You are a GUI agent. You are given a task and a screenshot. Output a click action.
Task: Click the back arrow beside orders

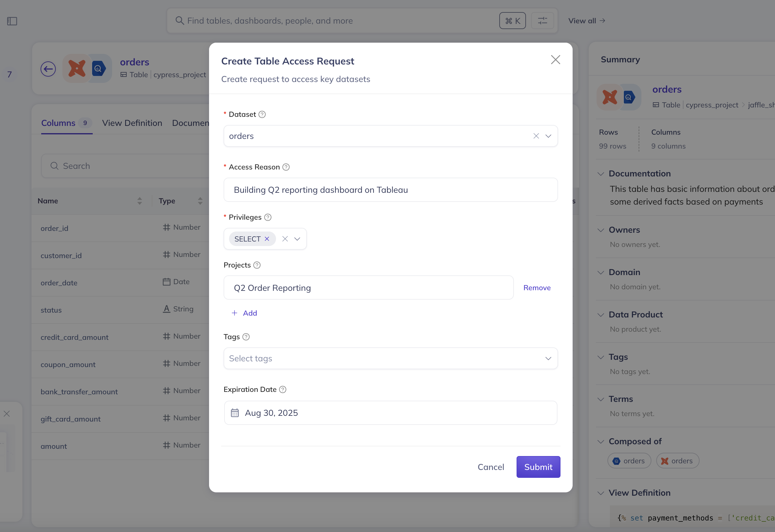coord(48,69)
